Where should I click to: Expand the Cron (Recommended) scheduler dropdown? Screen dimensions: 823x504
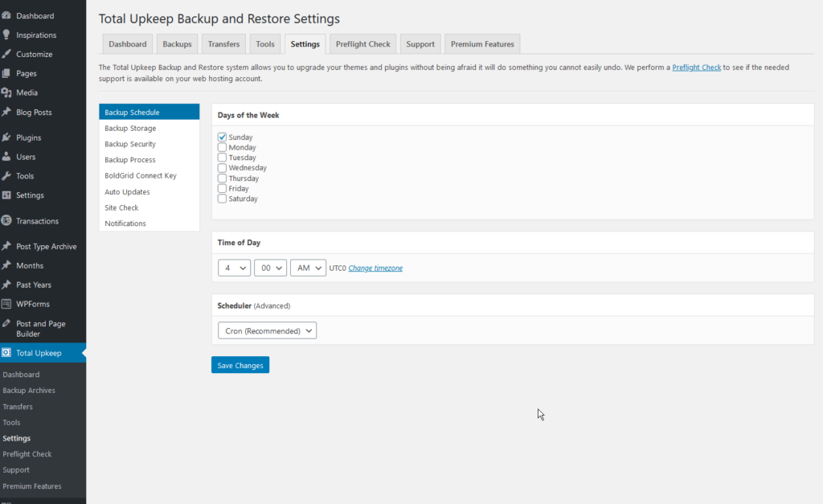[x=267, y=330]
